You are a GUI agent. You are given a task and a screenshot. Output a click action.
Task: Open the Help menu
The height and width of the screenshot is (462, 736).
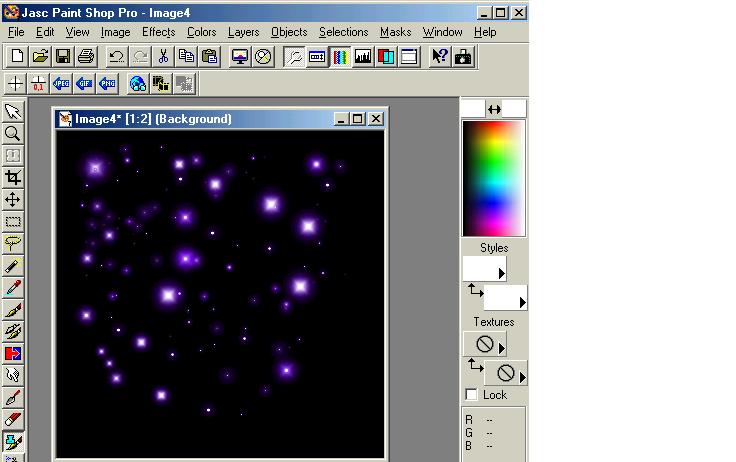[x=485, y=32]
